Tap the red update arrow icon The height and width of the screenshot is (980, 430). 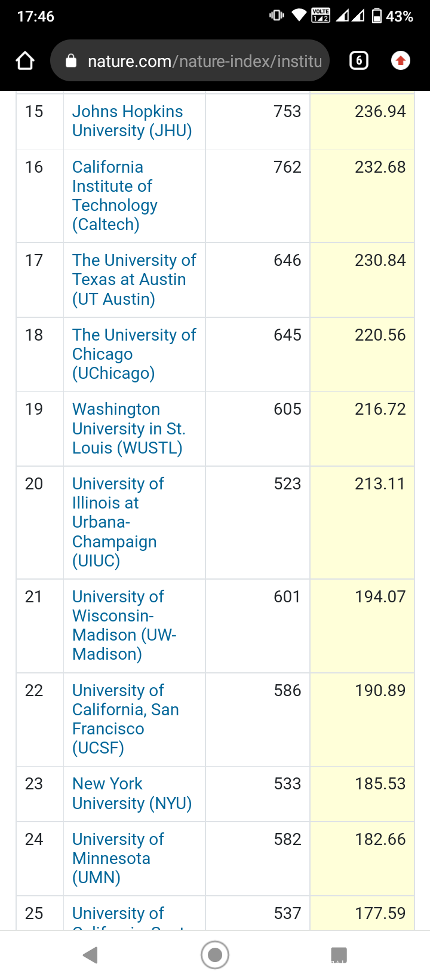[400, 61]
